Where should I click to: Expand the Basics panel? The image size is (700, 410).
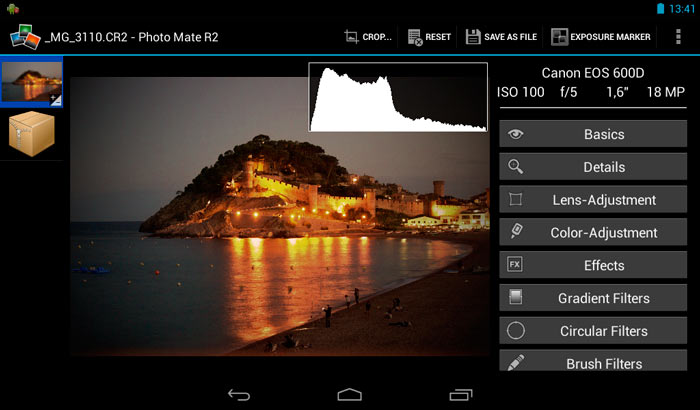593,134
